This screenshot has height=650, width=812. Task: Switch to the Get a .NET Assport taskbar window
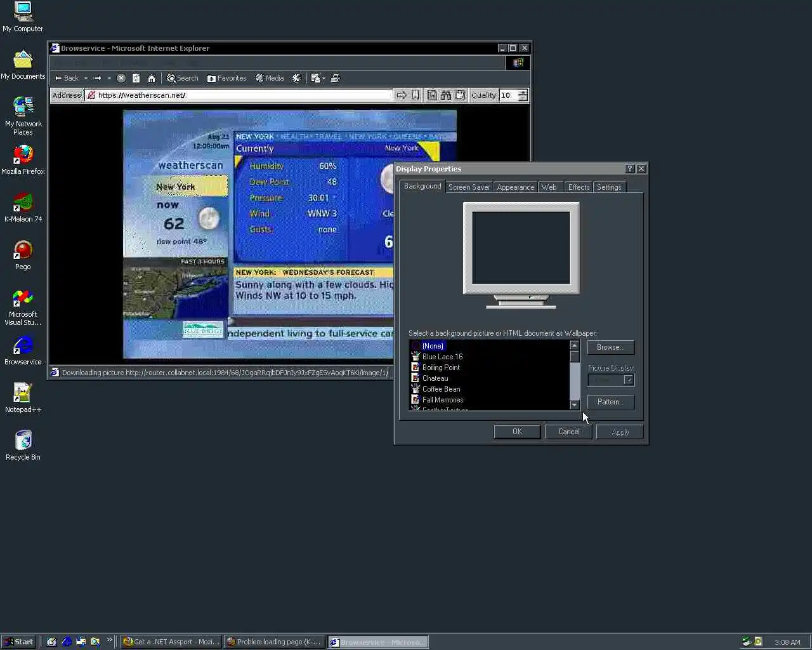[171, 642]
